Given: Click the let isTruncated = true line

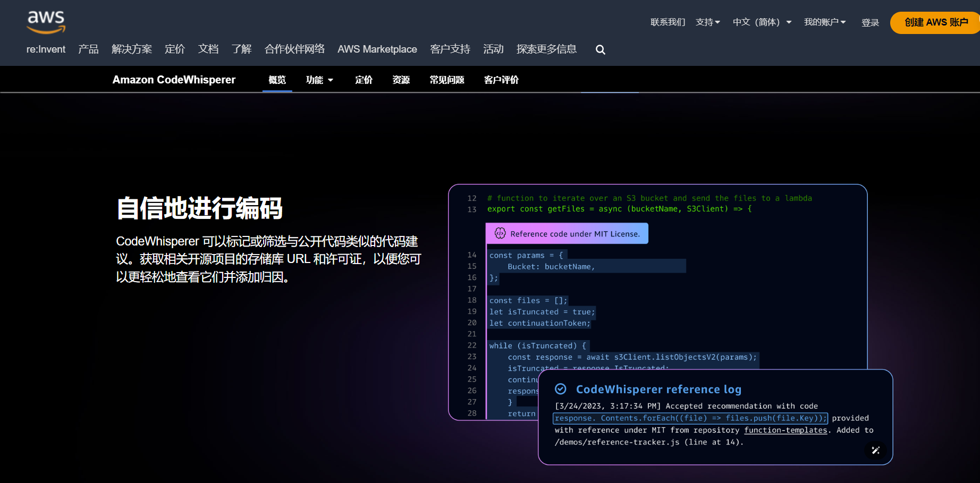Looking at the screenshot, I should click(542, 312).
